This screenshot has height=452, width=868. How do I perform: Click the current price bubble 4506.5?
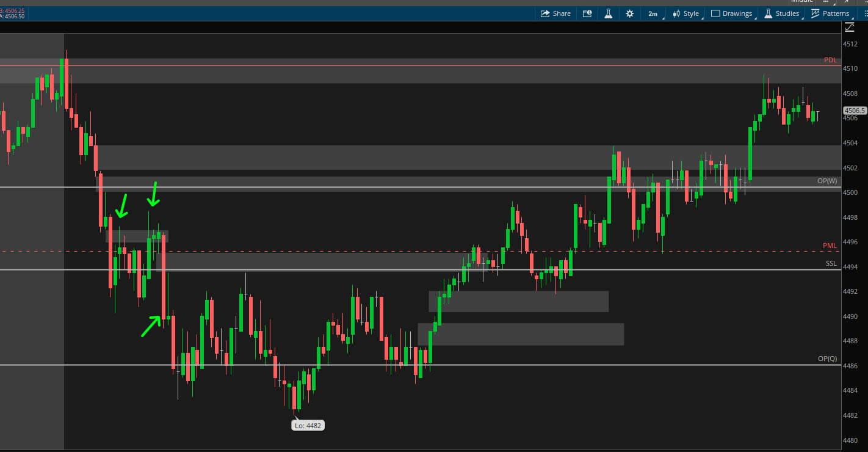click(855, 111)
